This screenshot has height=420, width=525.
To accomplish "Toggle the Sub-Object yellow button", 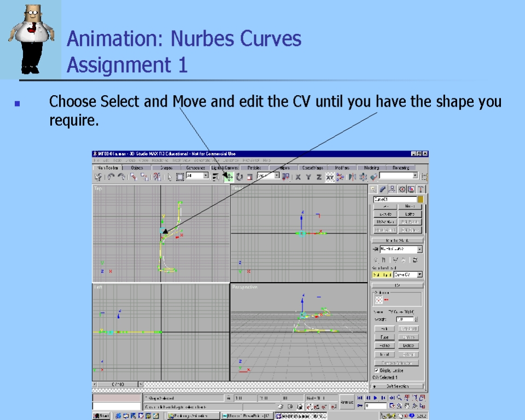I will pyautogui.click(x=382, y=275).
